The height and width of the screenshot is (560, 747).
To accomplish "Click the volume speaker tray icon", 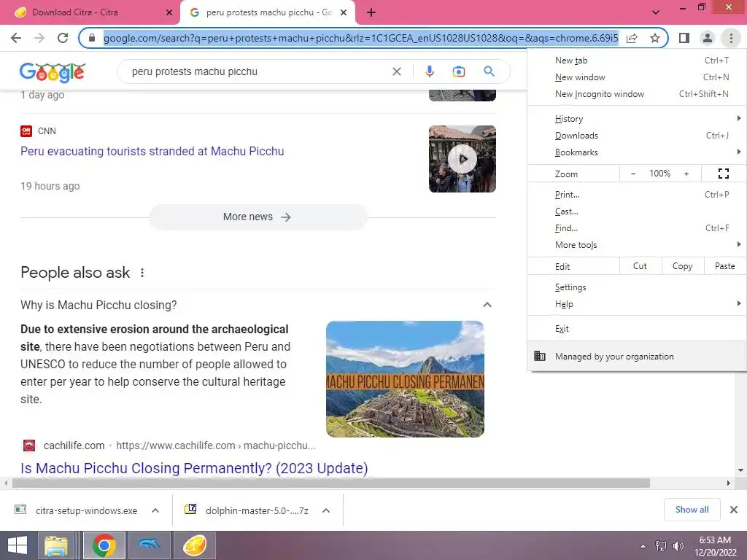I will (x=678, y=546).
